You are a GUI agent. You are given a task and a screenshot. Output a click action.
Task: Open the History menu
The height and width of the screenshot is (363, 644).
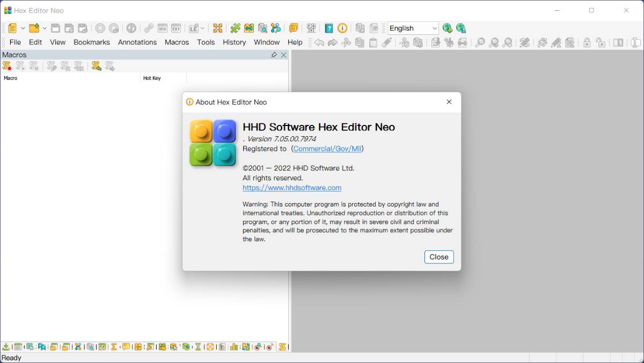pos(235,42)
